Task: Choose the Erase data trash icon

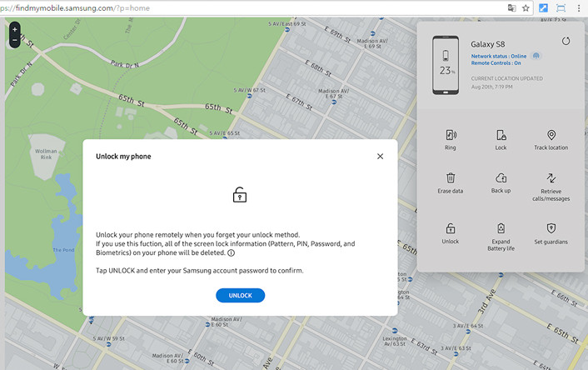Action: point(451,177)
